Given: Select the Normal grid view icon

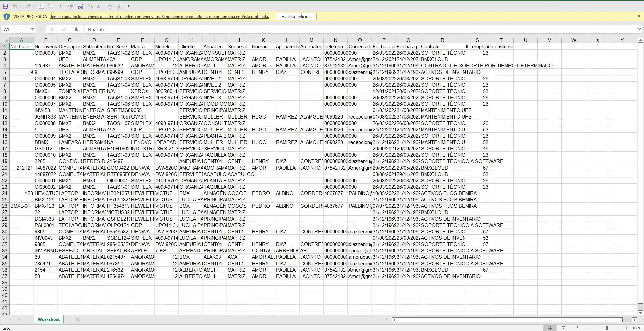Looking at the screenshot, I should coord(550,328).
